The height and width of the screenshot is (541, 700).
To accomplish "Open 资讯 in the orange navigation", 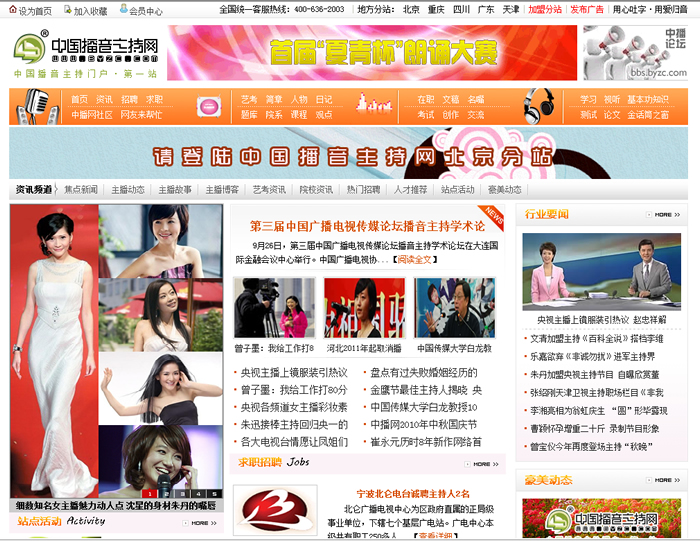I will click(x=104, y=100).
